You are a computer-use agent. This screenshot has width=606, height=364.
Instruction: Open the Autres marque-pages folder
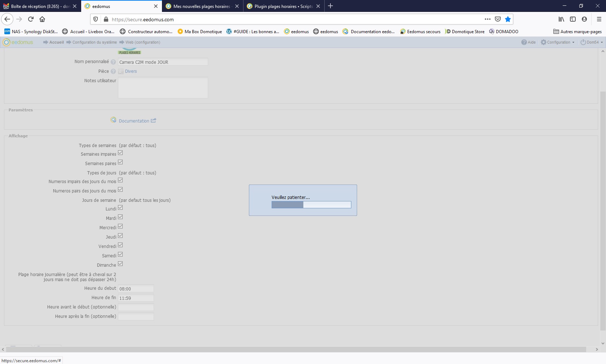tap(577, 32)
